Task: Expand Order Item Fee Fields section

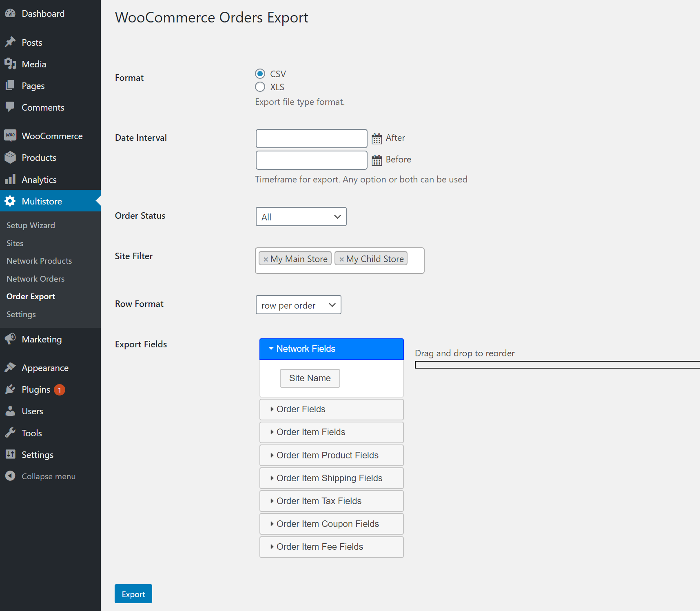Action: (x=332, y=547)
